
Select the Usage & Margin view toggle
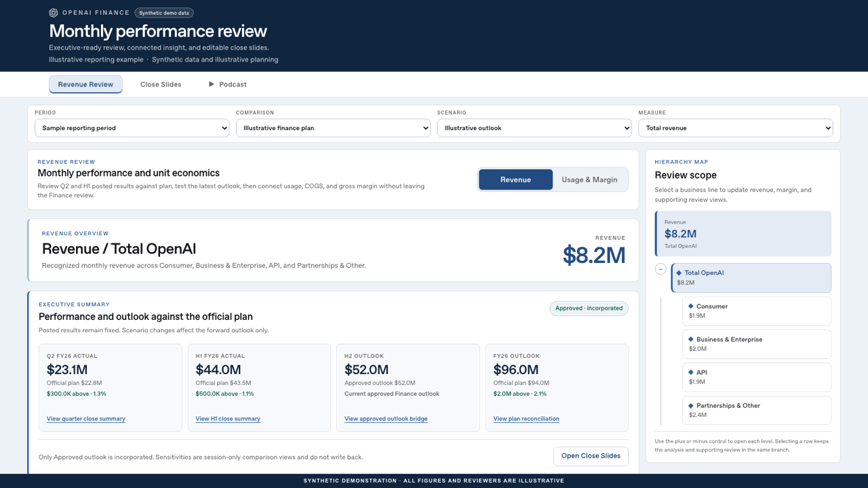pos(589,180)
